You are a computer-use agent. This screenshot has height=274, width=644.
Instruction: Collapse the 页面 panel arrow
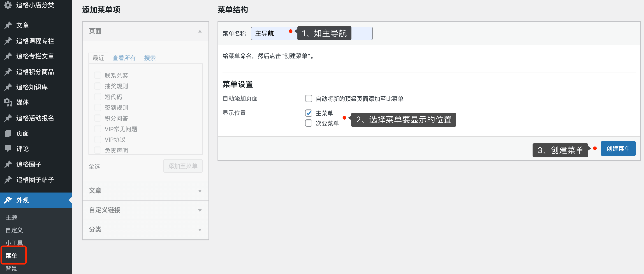[200, 31]
